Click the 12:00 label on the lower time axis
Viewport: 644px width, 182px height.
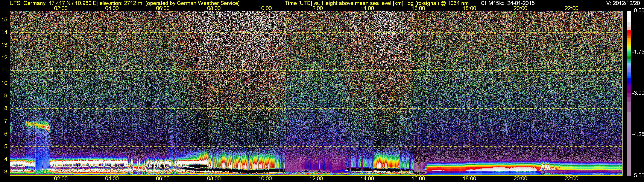(316, 179)
